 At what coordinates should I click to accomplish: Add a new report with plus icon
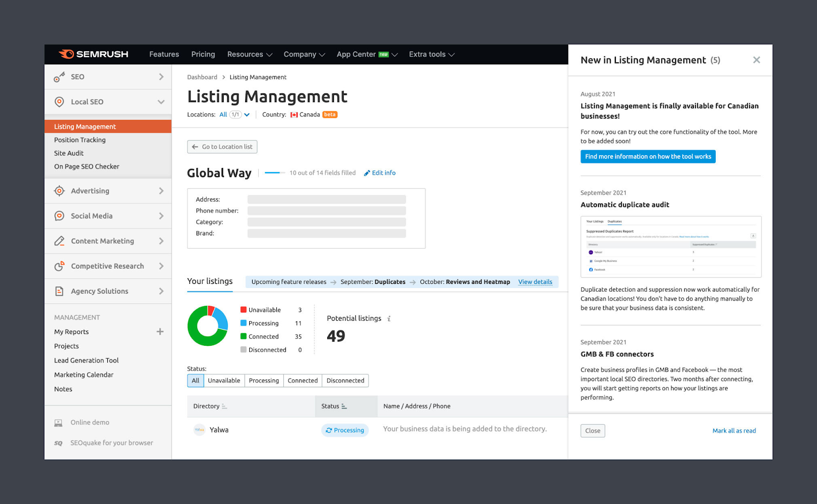coord(160,331)
